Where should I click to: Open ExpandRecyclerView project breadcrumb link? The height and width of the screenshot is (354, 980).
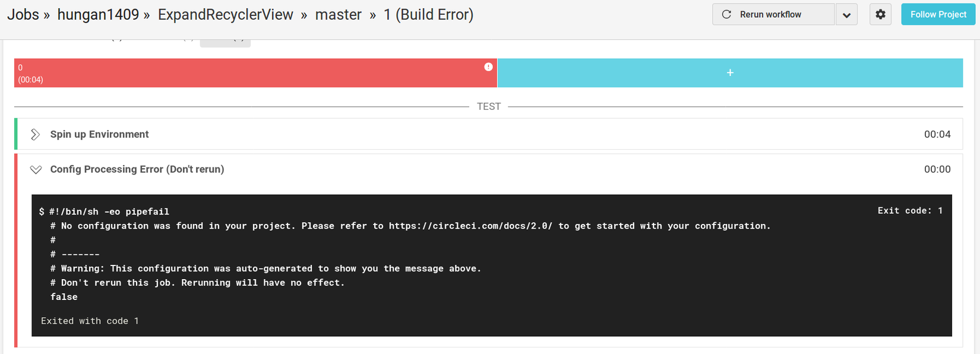click(x=225, y=15)
